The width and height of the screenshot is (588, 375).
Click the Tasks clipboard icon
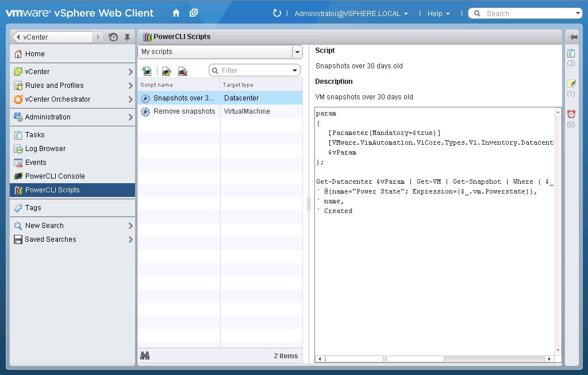click(18, 135)
